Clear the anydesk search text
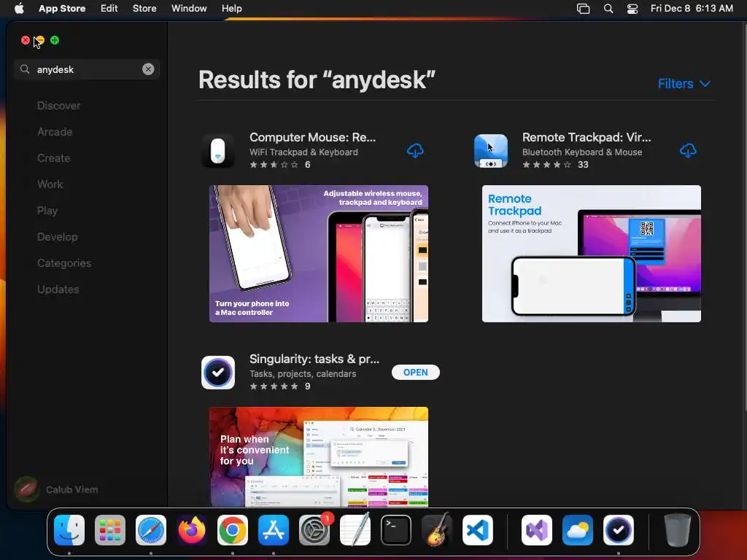Screen dimensions: 747x560 coord(148,69)
